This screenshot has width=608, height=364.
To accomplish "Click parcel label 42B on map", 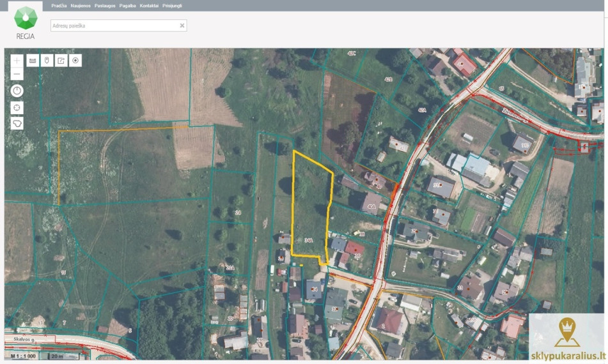I will 388,79.
